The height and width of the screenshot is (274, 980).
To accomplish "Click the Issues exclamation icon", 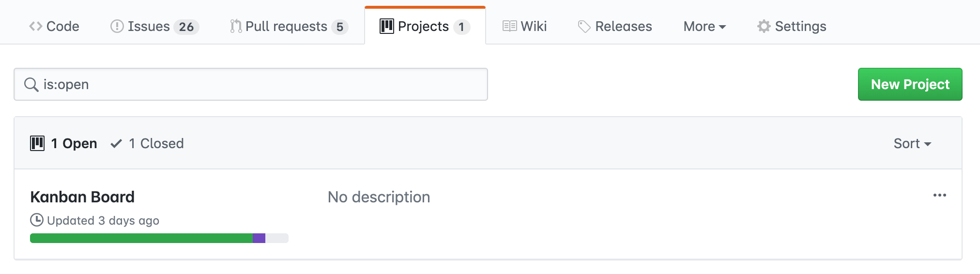I will pos(117,27).
